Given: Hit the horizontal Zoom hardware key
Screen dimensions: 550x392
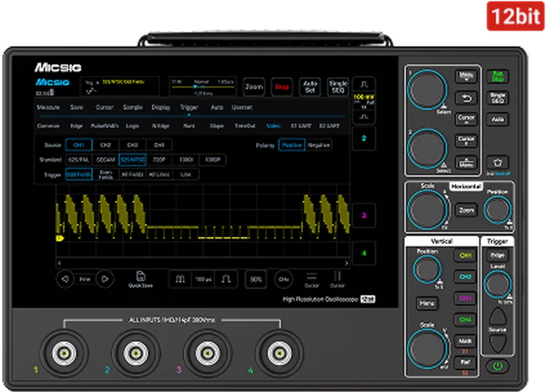Looking at the screenshot, I should coord(466,210).
